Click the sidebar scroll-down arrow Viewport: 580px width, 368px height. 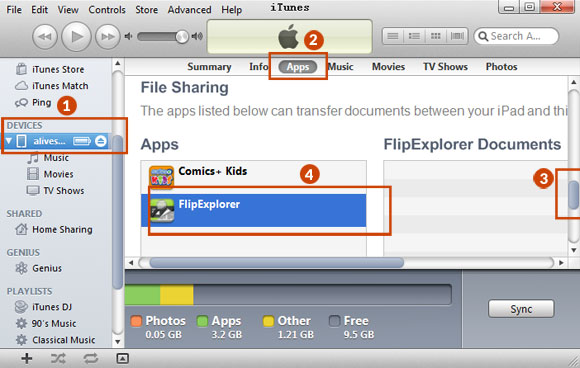click(118, 341)
